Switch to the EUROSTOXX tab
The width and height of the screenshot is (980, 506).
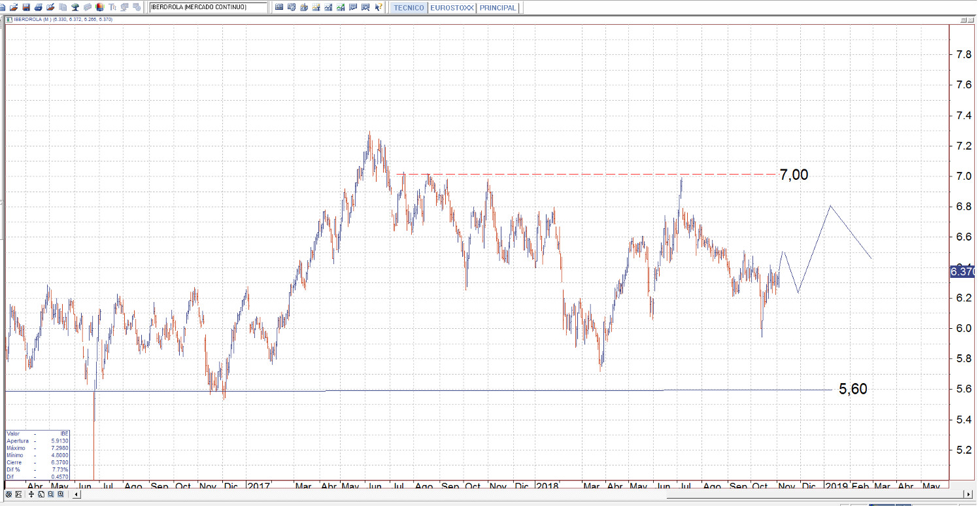pos(452,8)
